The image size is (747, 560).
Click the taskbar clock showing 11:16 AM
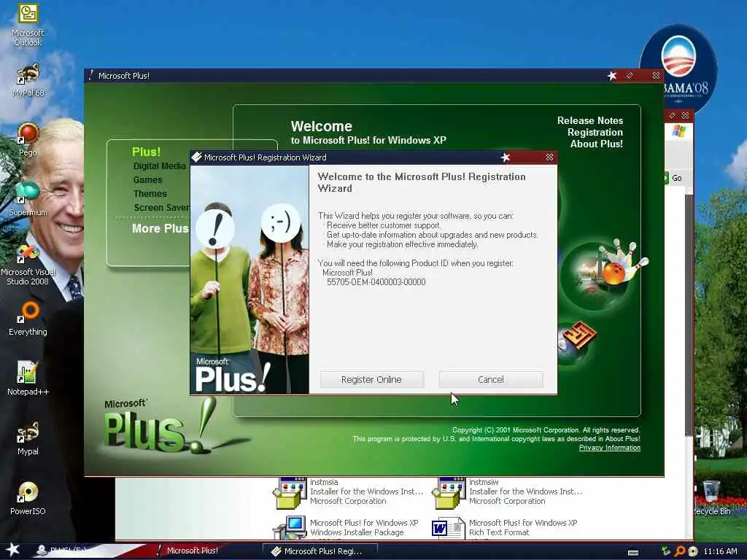720,551
